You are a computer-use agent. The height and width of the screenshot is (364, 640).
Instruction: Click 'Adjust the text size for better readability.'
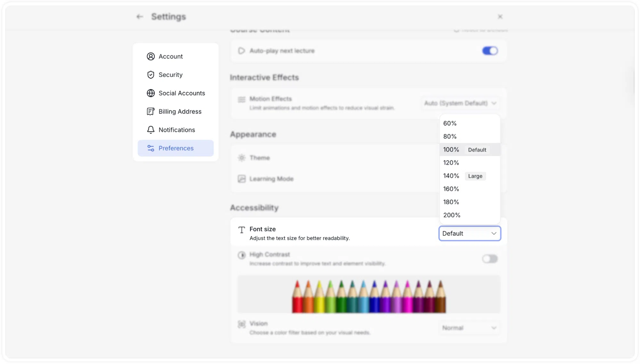click(x=300, y=238)
